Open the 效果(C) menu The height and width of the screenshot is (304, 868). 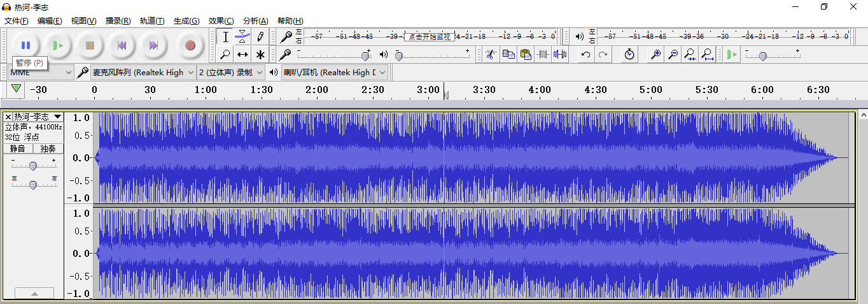click(x=221, y=21)
